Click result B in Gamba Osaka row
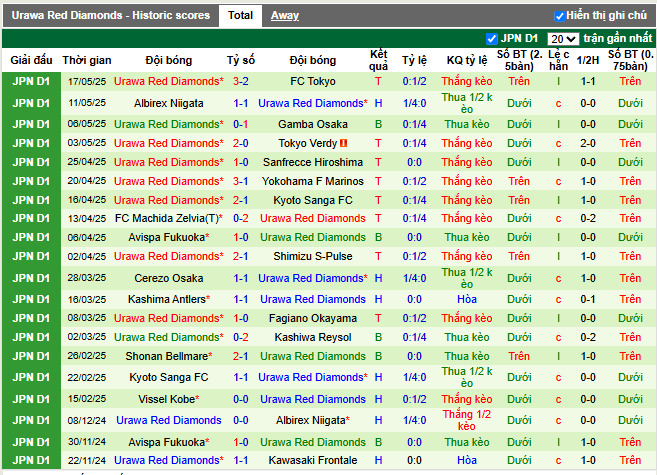Viewport: 657px width, 475px height. point(378,124)
